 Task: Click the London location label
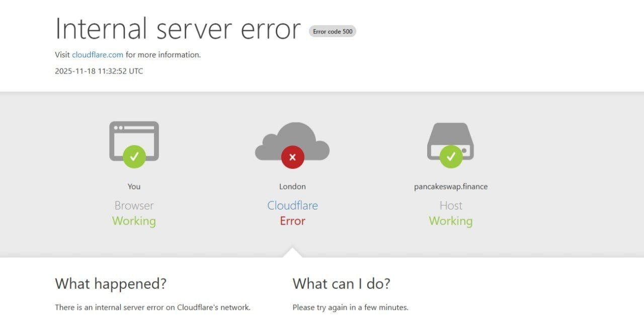[x=292, y=186]
